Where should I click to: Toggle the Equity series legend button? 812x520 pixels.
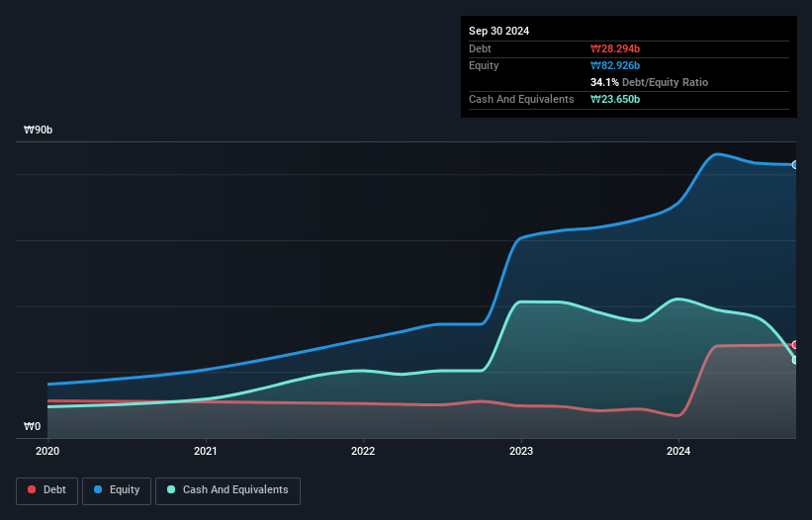(x=117, y=490)
